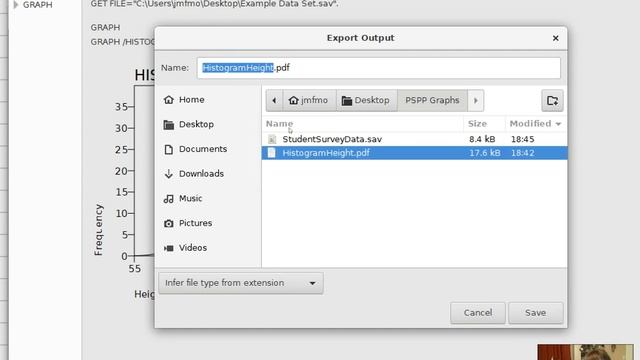
Task: Open the Infer file type dropdown
Action: (241, 283)
